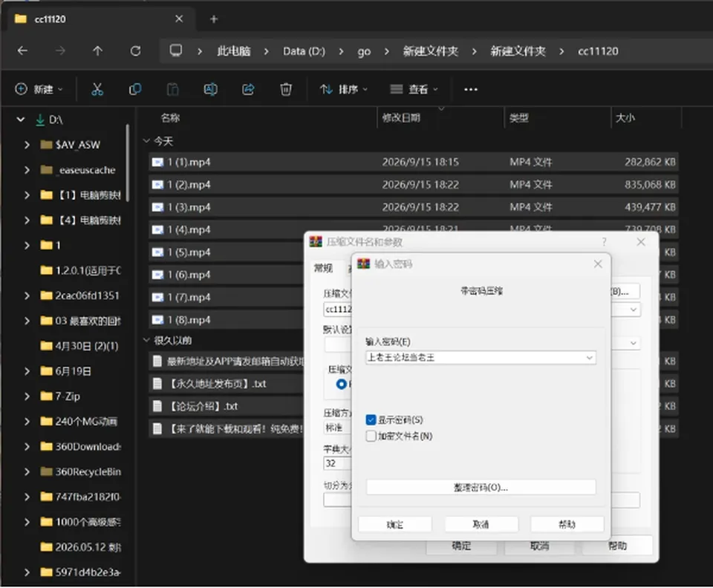Click the 整理密码(O)... button

tap(481, 488)
